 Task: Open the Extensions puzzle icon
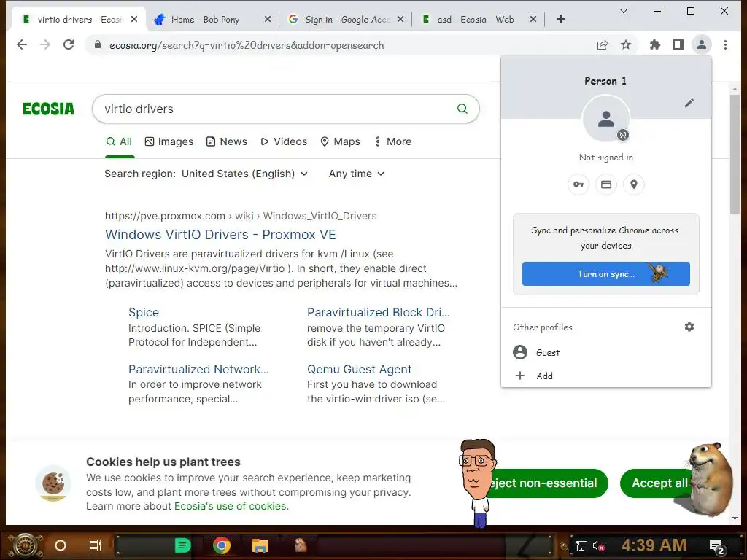click(655, 44)
